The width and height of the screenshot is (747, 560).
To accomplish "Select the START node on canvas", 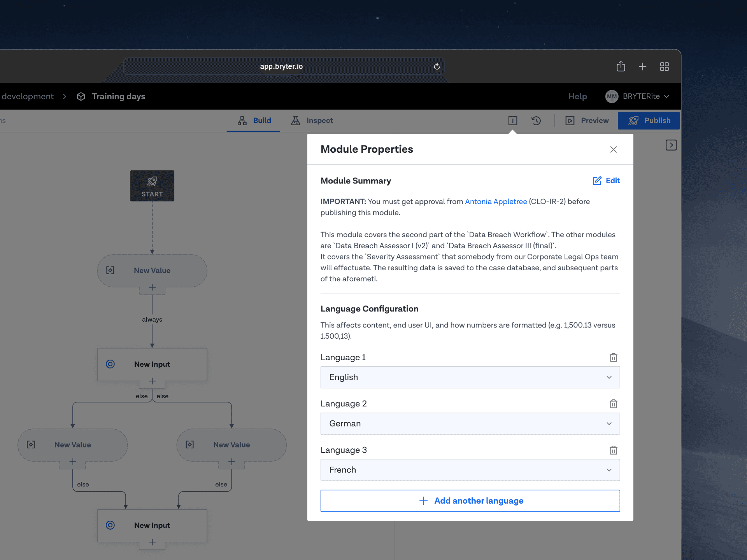I will pyautogui.click(x=152, y=186).
